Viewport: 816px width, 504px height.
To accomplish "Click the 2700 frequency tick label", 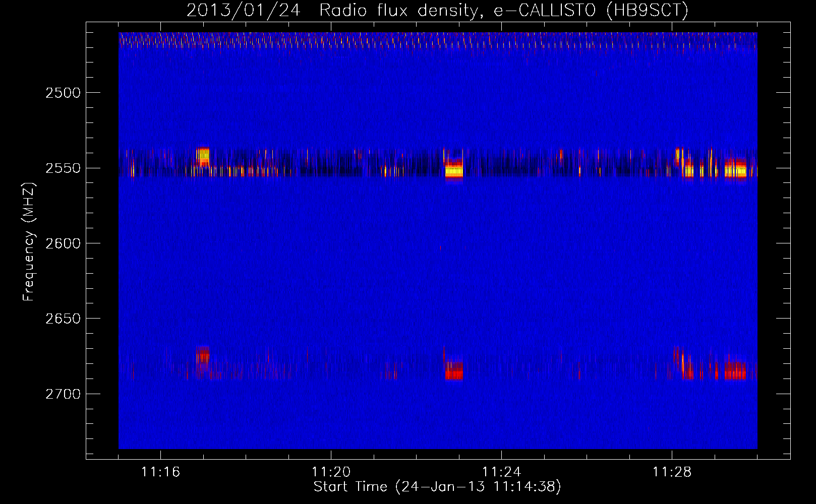I will coord(63,394).
